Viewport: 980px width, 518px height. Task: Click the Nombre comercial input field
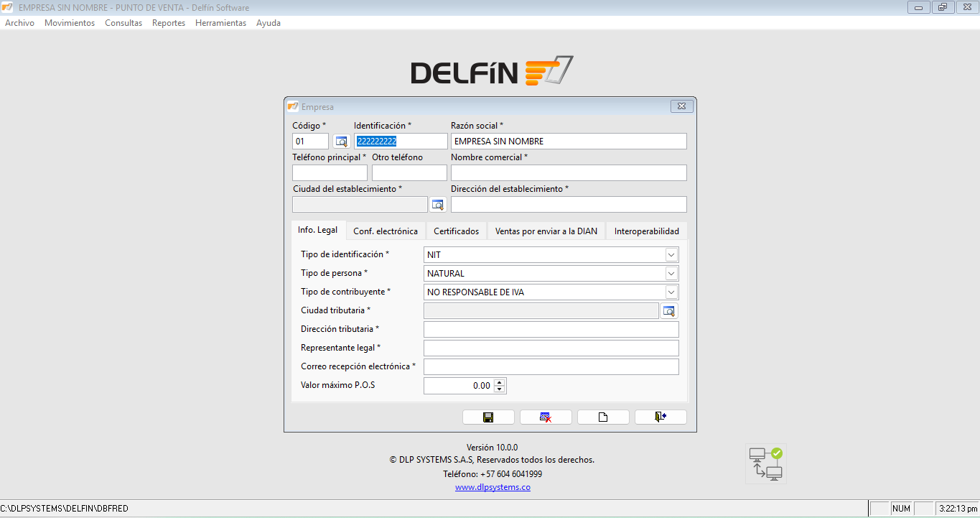click(569, 173)
